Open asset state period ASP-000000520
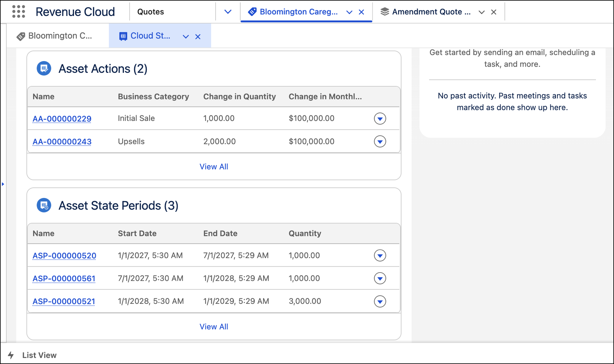Screen dimensions: 614x364 point(64,255)
